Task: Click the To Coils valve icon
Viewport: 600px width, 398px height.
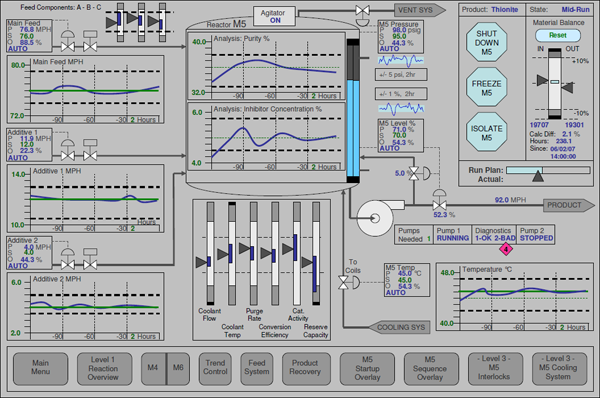Action: pos(349,283)
